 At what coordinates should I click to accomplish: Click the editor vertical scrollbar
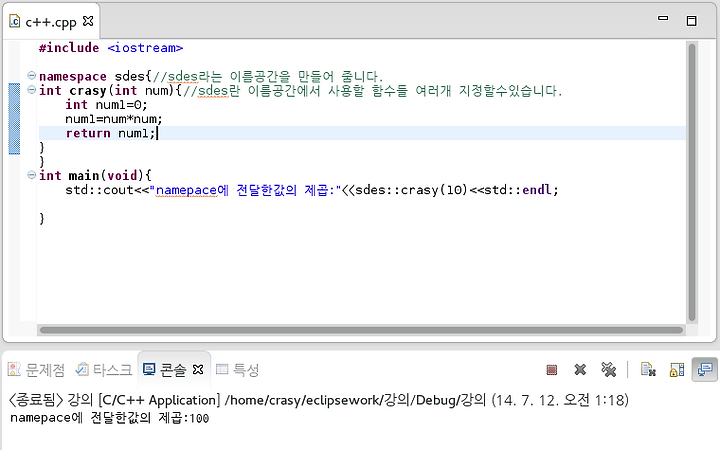coord(692,182)
